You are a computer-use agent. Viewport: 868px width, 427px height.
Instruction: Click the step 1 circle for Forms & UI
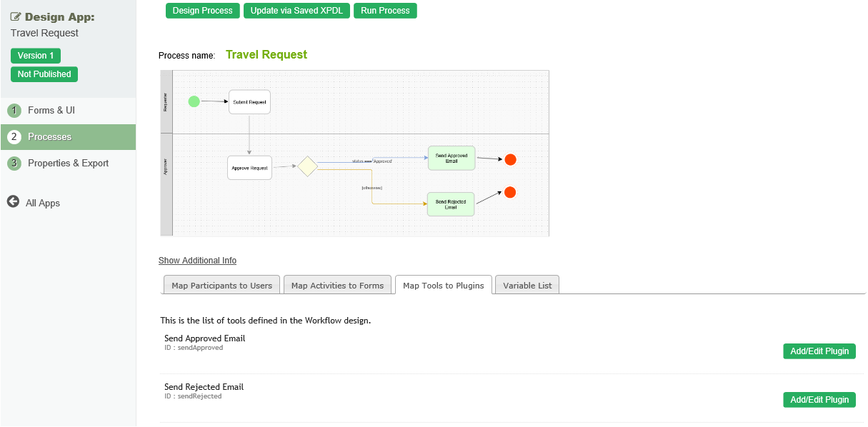[14, 111]
